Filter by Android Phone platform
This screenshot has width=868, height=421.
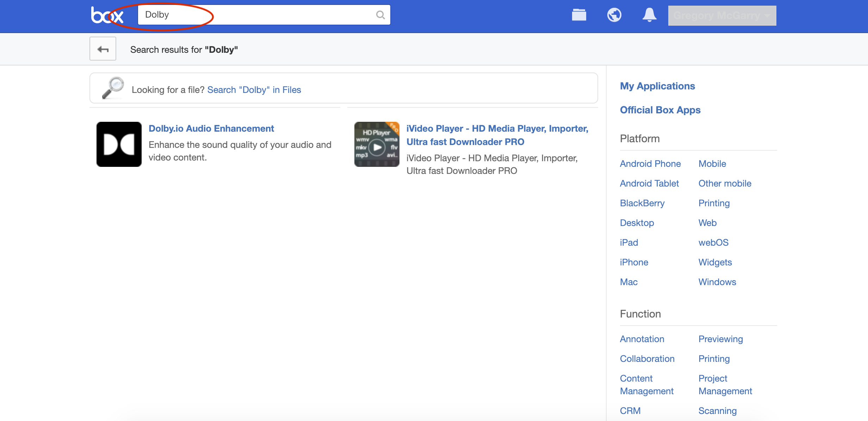coord(650,164)
